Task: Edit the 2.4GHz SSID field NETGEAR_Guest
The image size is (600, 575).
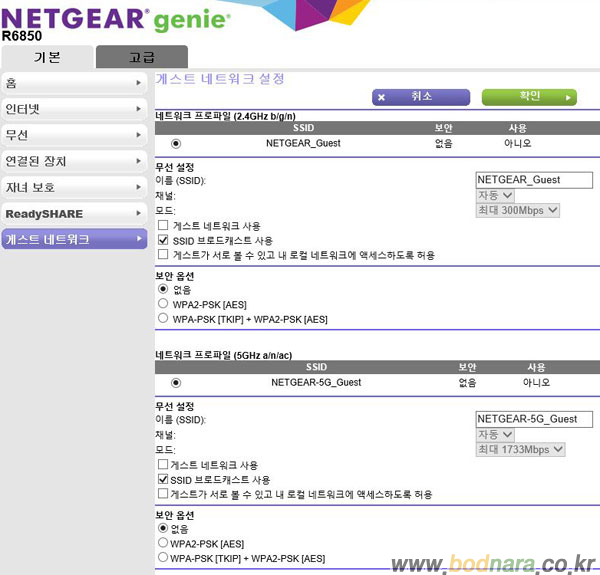Action: click(x=534, y=180)
